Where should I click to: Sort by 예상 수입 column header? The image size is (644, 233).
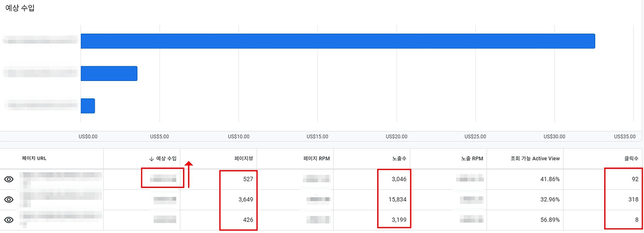coord(166,159)
